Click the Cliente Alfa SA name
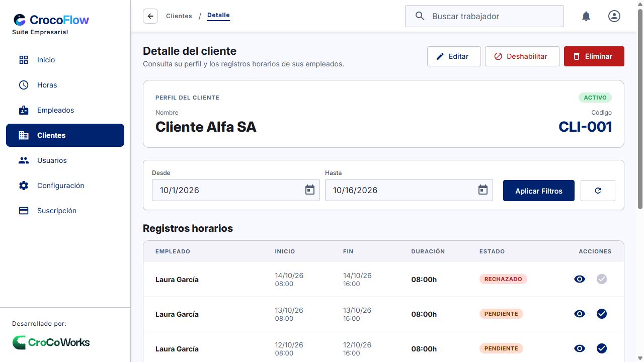Screen dimensions: 644x362 click(x=206, y=127)
